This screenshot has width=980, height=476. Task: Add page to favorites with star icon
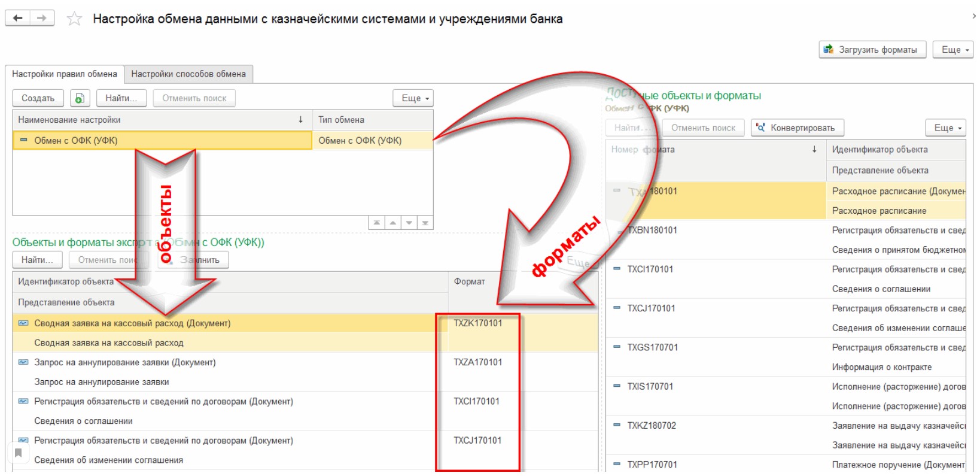74,19
